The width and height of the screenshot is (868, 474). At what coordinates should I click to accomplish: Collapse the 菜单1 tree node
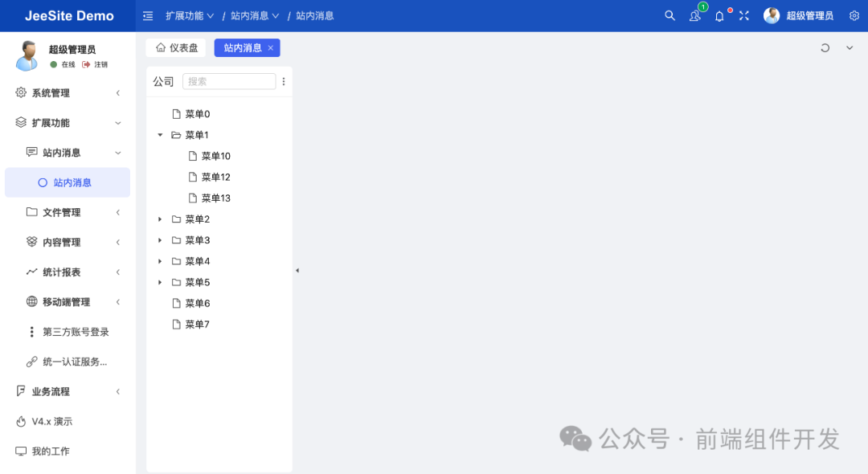[x=159, y=134]
